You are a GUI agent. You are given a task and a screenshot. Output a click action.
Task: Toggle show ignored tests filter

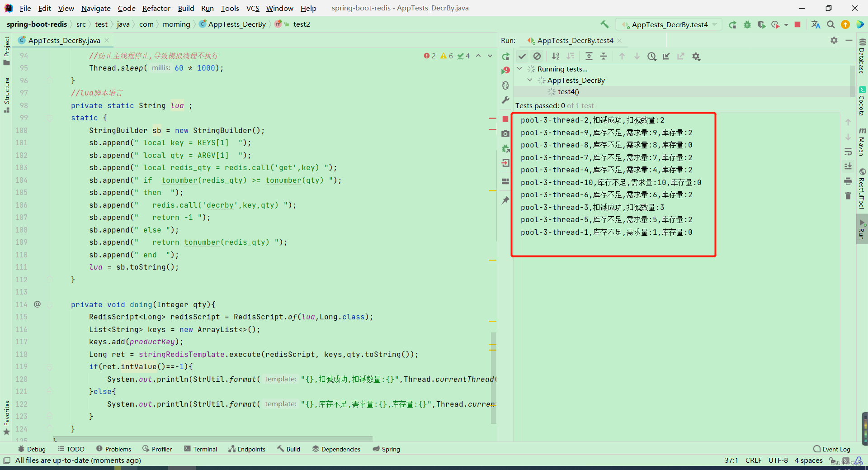(538, 56)
